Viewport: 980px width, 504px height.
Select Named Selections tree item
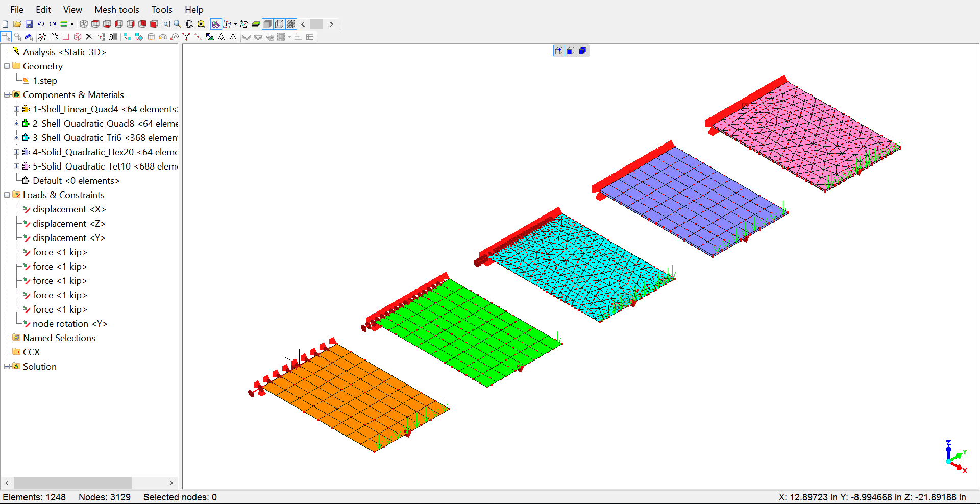click(59, 338)
